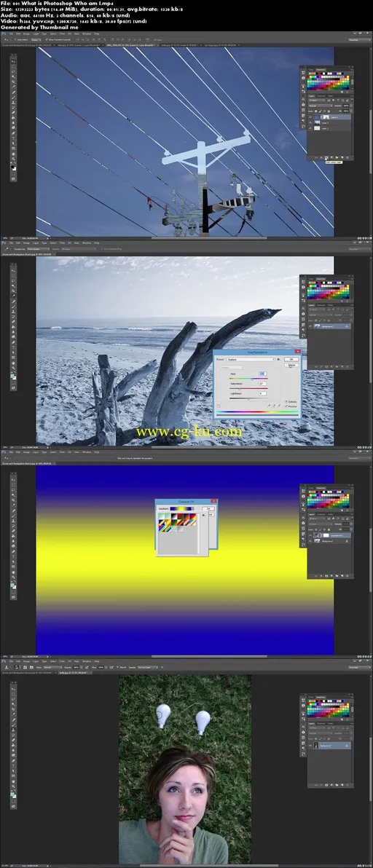The image size is (373, 868).
Task: Select the Rectangular Marquee tool in the beach frame
Action: [x=13, y=275]
